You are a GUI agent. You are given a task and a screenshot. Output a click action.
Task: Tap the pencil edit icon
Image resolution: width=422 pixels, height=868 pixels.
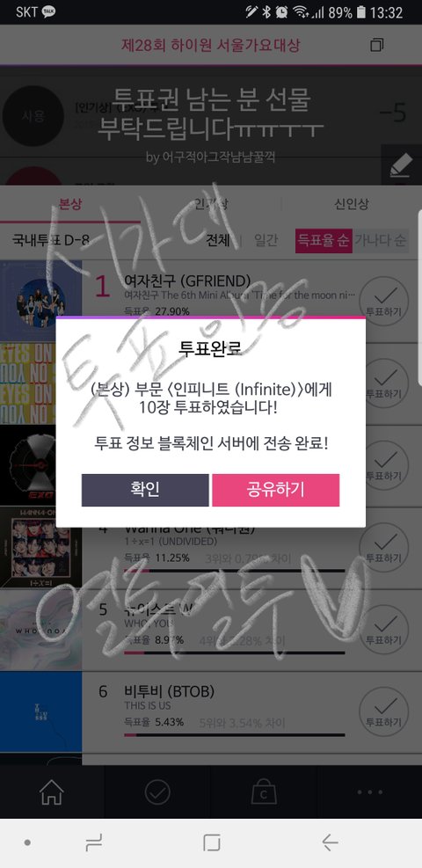400,165
